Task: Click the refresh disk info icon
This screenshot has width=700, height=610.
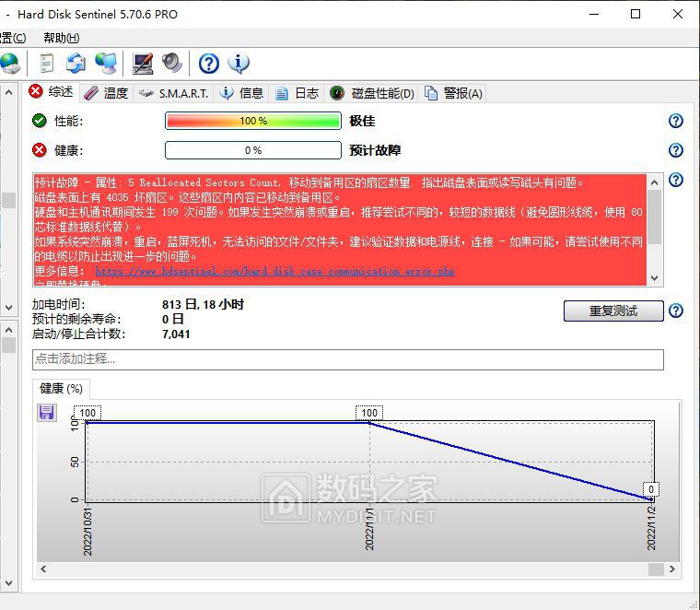Action: point(76,64)
